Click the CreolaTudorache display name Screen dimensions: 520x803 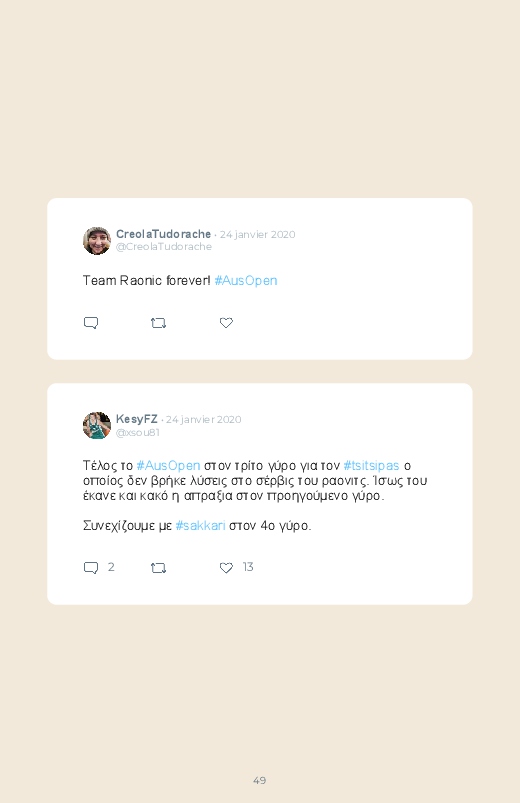tap(163, 234)
